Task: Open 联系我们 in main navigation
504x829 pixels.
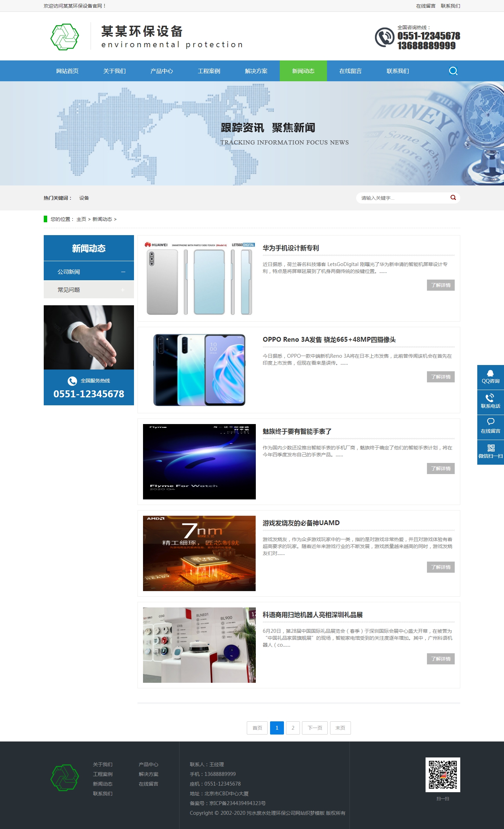Action: [x=398, y=71]
